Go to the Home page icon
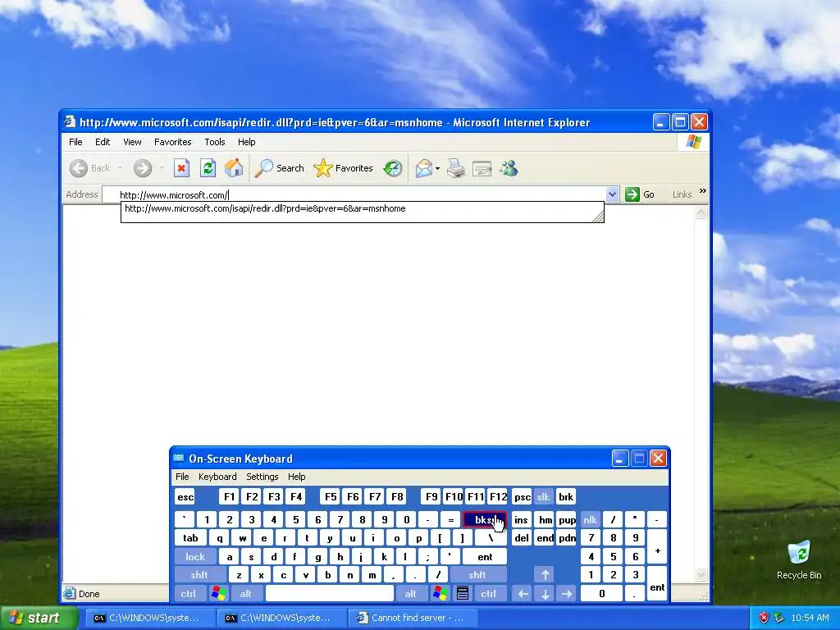 [x=234, y=168]
